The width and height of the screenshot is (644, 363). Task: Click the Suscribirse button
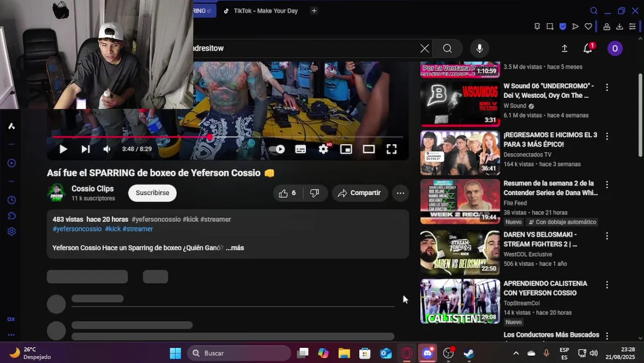pos(152,193)
